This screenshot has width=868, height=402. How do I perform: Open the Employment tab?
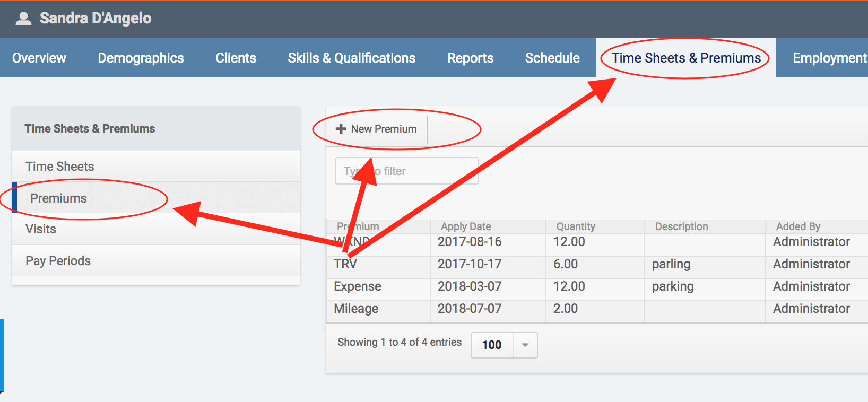(x=829, y=58)
